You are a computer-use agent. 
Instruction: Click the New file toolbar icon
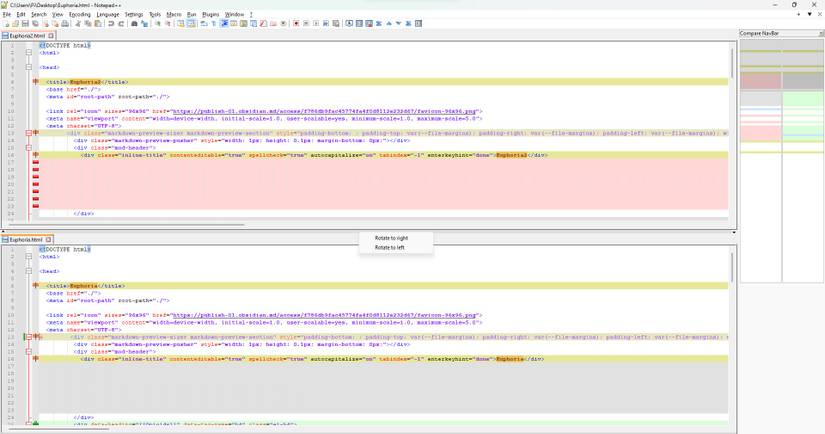tap(6, 24)
